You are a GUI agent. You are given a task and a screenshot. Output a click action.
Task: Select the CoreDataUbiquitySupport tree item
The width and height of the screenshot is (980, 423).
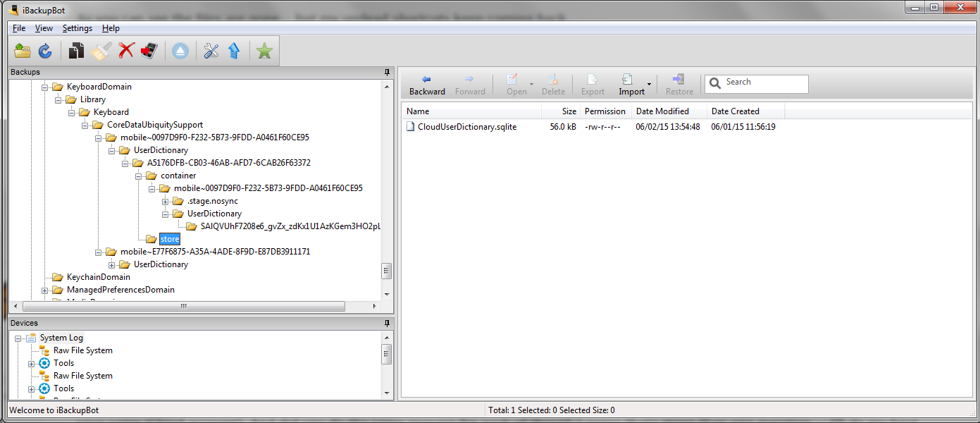[x=155, y=125]
